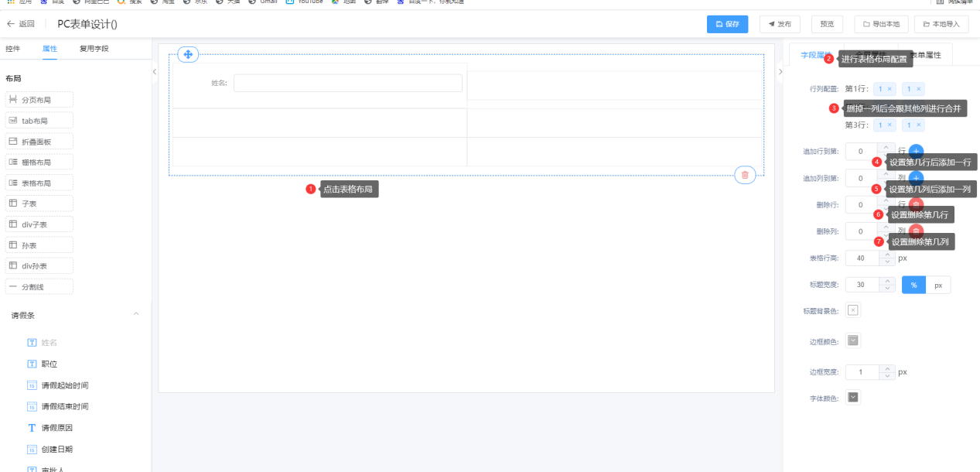The image size is (980, 472).
Task: Click the 预览 button
Action: pyautogui.click(x=827, y=24)
